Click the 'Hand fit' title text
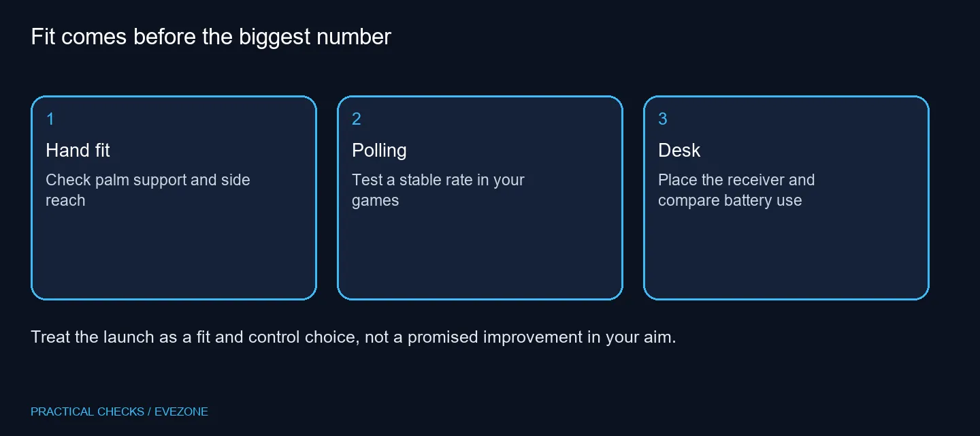The image size is (980, 436). (78, 151)
